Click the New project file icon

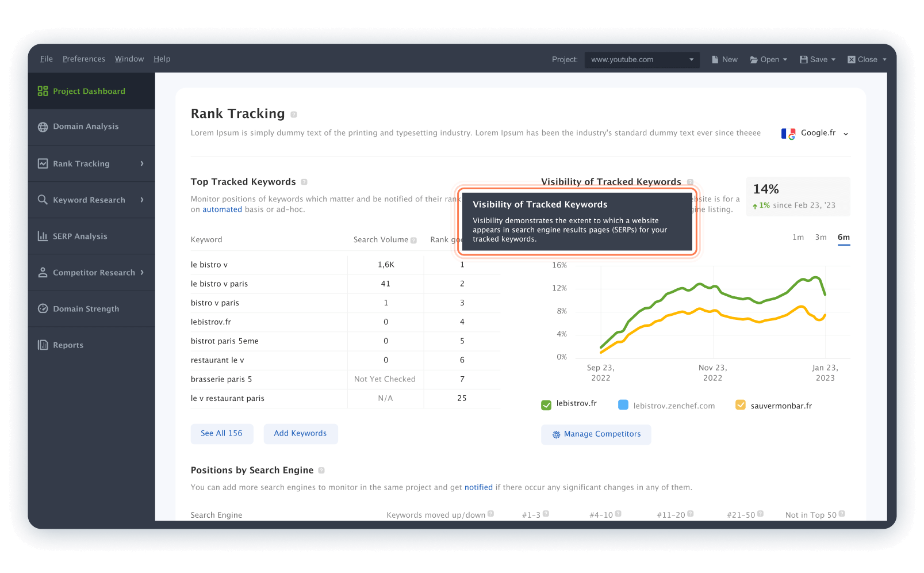pos(715,59)
